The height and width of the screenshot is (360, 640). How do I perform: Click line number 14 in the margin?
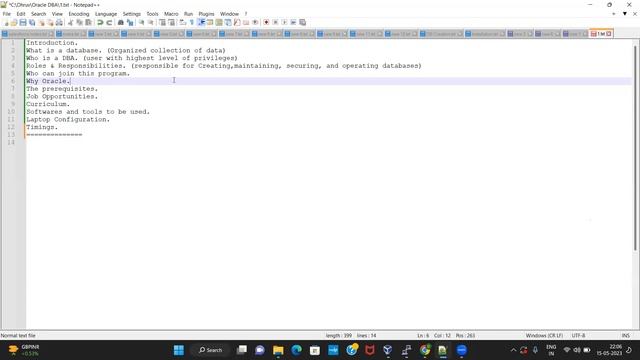click(11, 142)
